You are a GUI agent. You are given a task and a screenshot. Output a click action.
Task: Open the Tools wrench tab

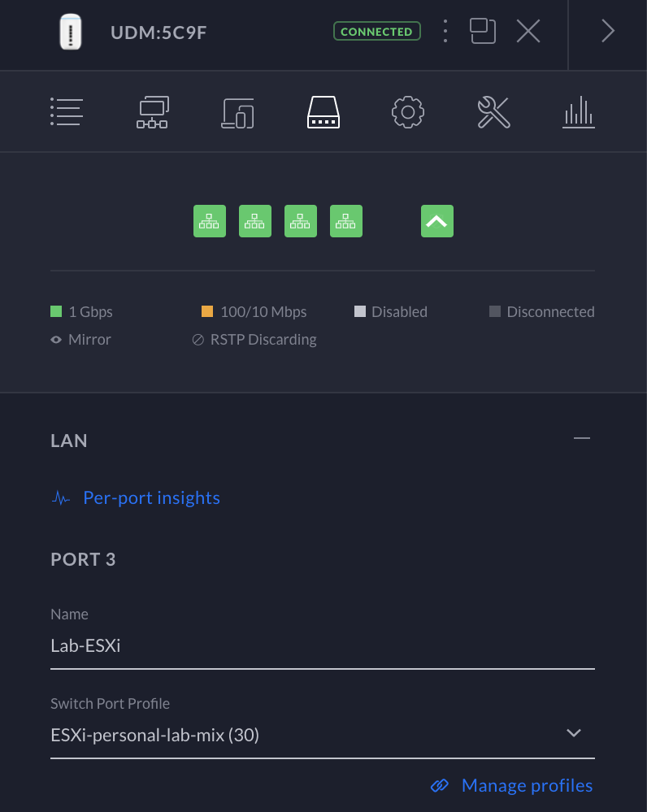(493, 112)
